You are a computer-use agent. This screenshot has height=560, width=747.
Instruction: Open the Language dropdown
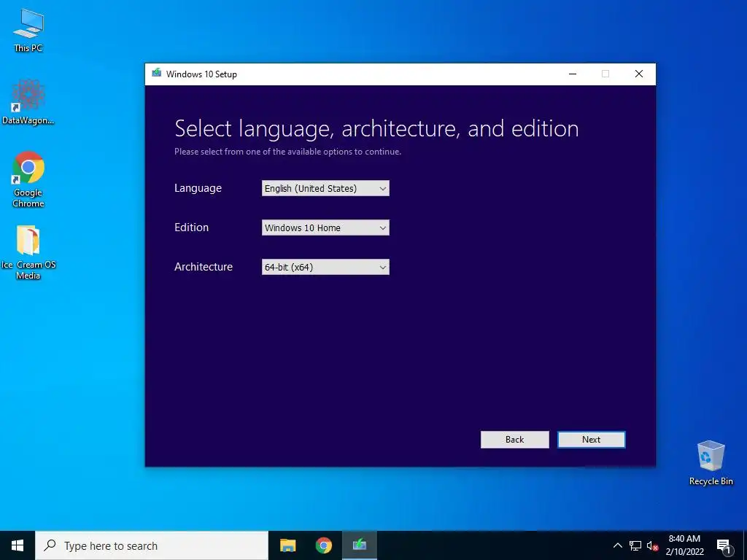(325, 188)
